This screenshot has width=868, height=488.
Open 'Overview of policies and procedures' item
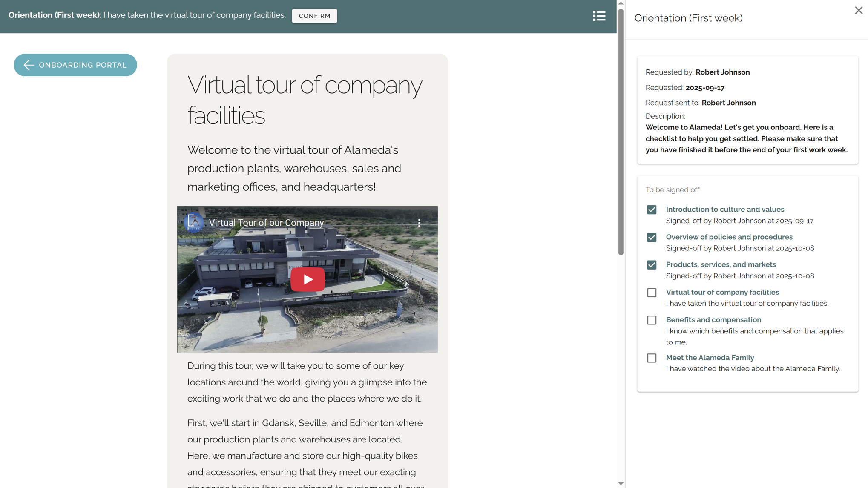pyautogui.click(x=729, y=237)
